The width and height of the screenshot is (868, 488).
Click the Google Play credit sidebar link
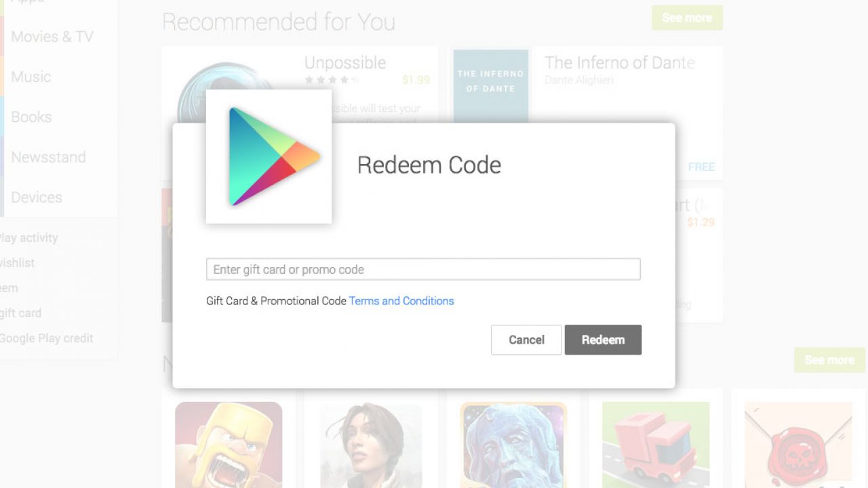(x=46, y=338)
